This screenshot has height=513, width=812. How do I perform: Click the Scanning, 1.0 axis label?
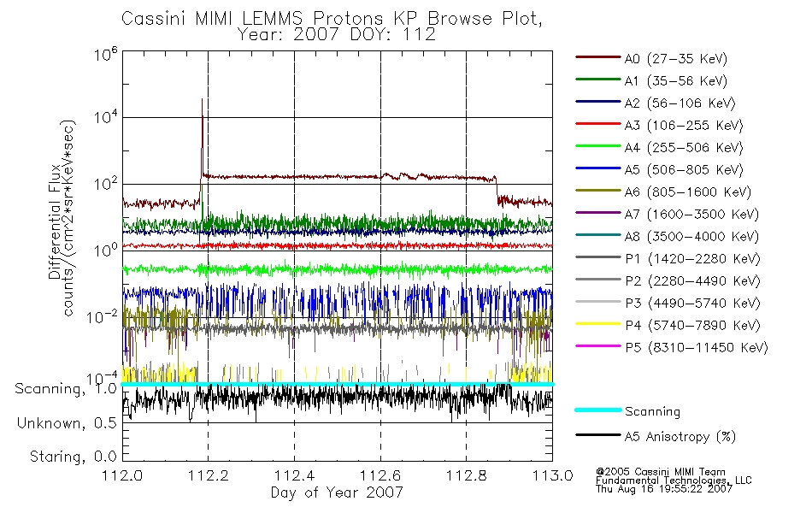(x=66, y=389)
